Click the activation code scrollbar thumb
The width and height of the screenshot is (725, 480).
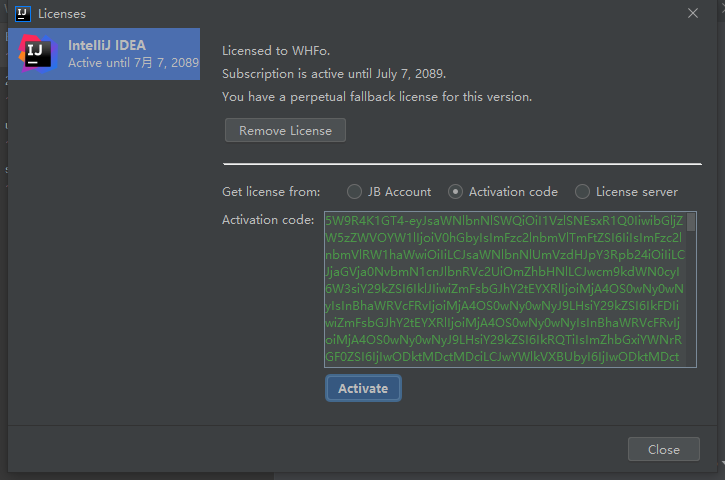coord(691,222)
